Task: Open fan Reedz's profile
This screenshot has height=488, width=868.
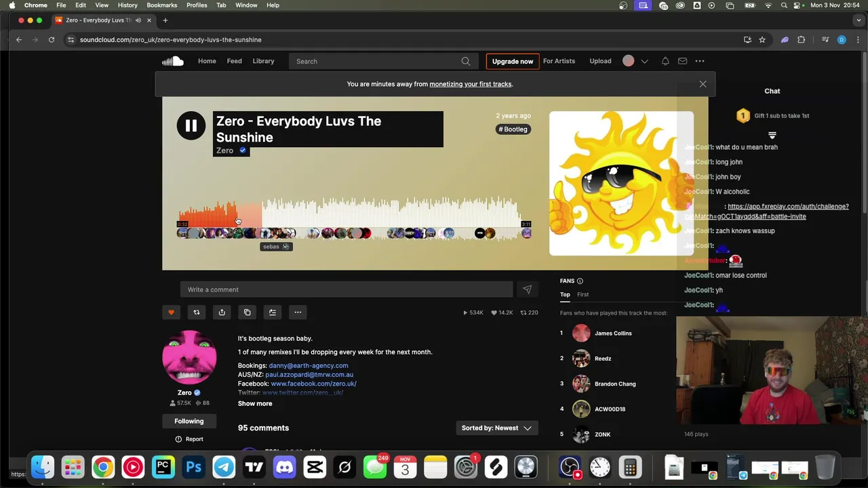Action: [603, 359]
